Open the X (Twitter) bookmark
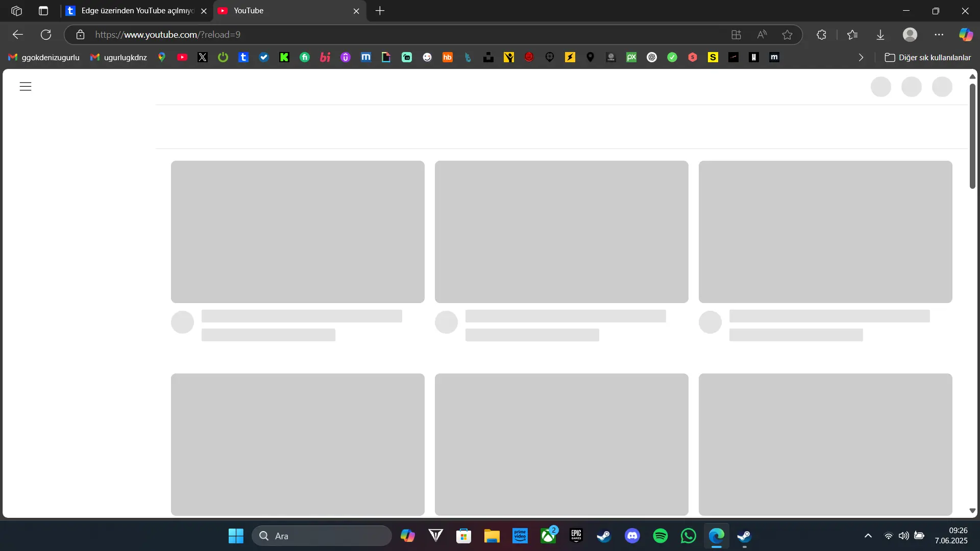This screenshot has height=551, width=980. (x=203, y=57)
